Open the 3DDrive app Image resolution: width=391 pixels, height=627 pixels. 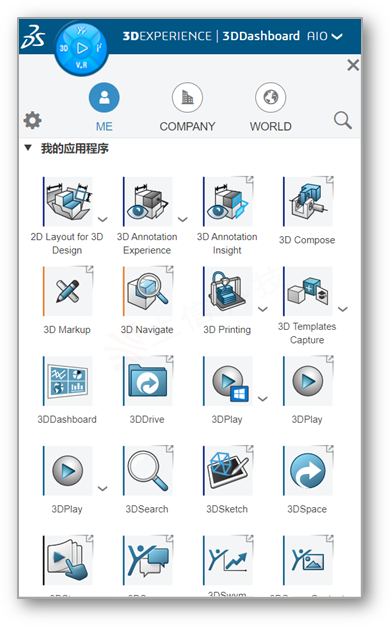pyautogui.click(x=148, y=381)
